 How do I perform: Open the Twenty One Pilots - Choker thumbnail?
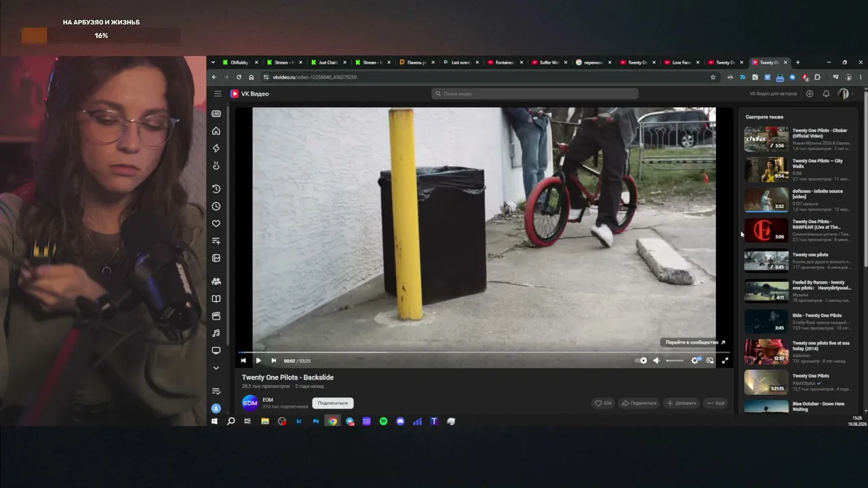766,139
